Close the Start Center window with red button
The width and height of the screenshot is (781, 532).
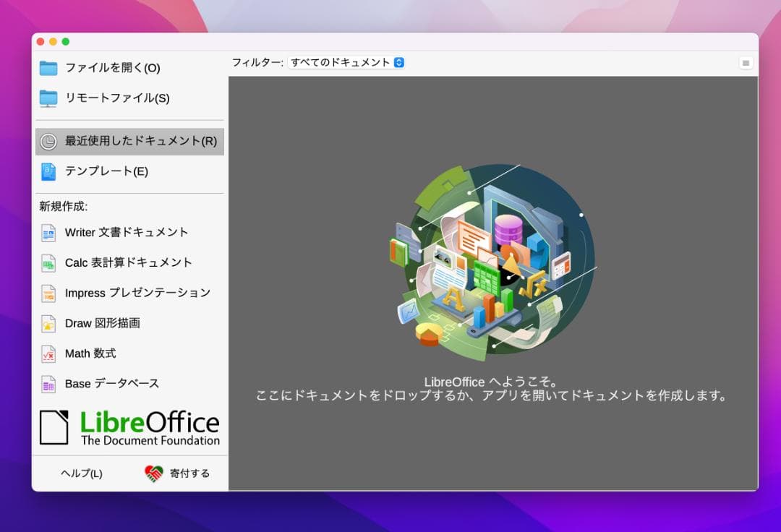click(40, 42)
